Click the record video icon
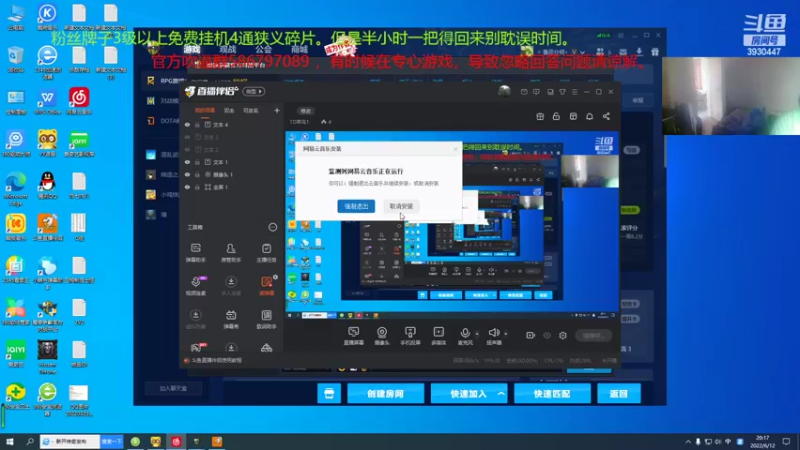 click(530, 335)
